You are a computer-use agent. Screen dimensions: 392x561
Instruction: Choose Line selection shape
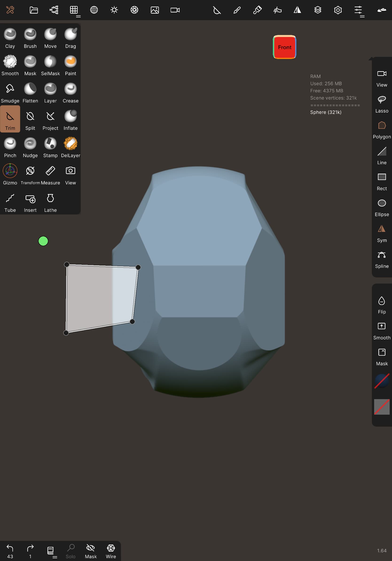(x=382, y=156)
